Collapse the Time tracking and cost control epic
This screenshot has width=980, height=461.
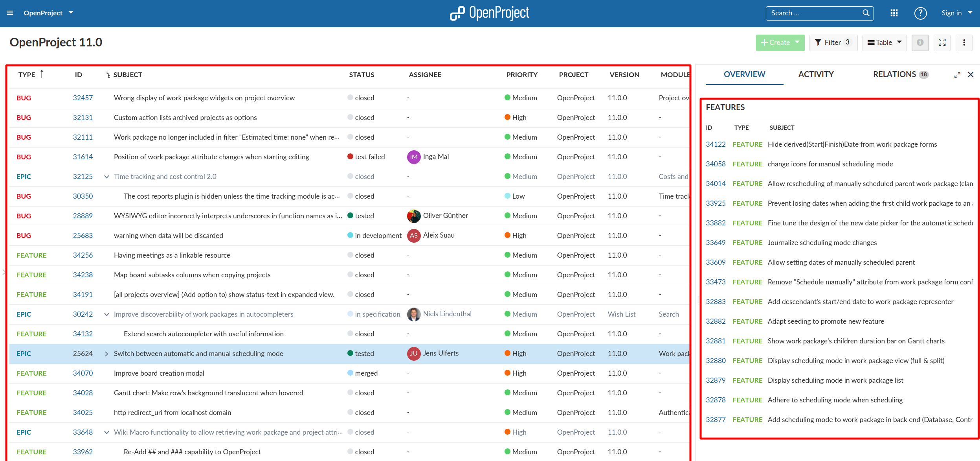106,177
